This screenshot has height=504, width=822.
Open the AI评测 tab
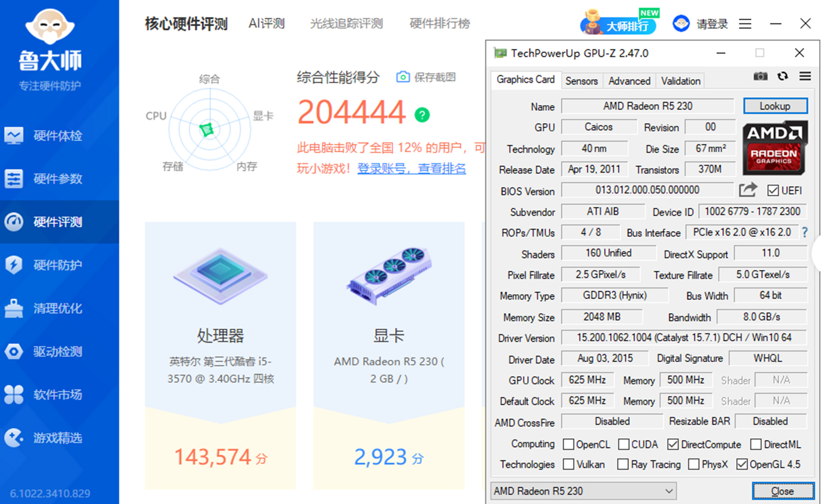click(x=266, y=24)
